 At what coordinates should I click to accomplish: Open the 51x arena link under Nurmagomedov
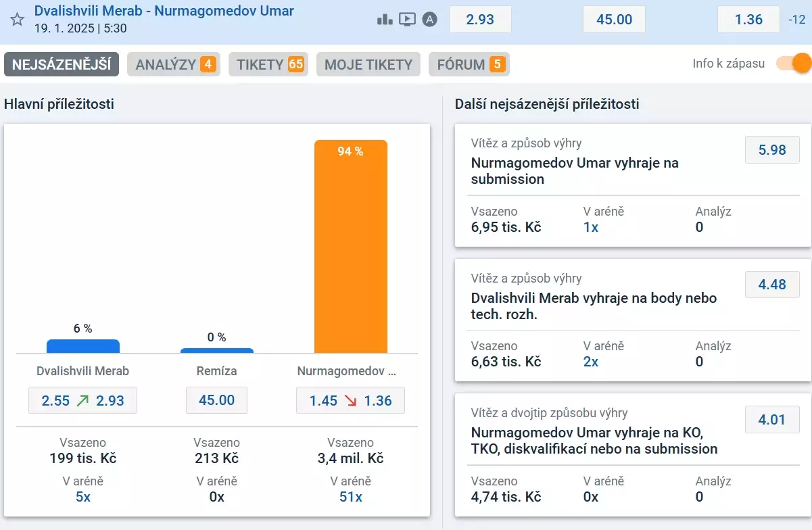click(350, 497)
